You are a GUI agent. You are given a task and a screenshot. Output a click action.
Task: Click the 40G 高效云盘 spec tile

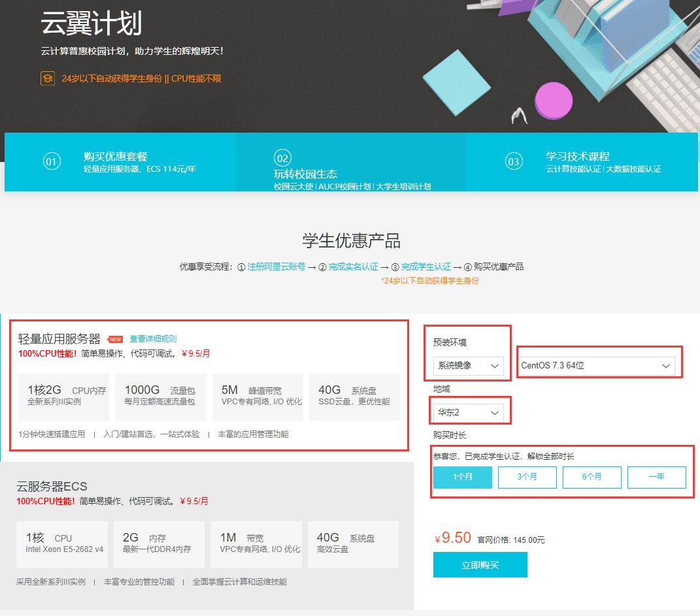coord(353,544)
